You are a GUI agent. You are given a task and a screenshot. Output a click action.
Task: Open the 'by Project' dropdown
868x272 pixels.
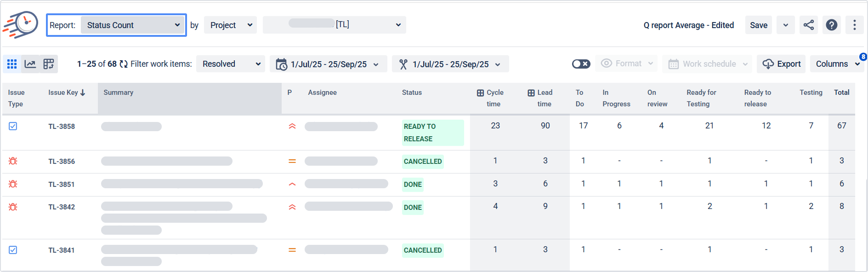[x=231, y=25]
